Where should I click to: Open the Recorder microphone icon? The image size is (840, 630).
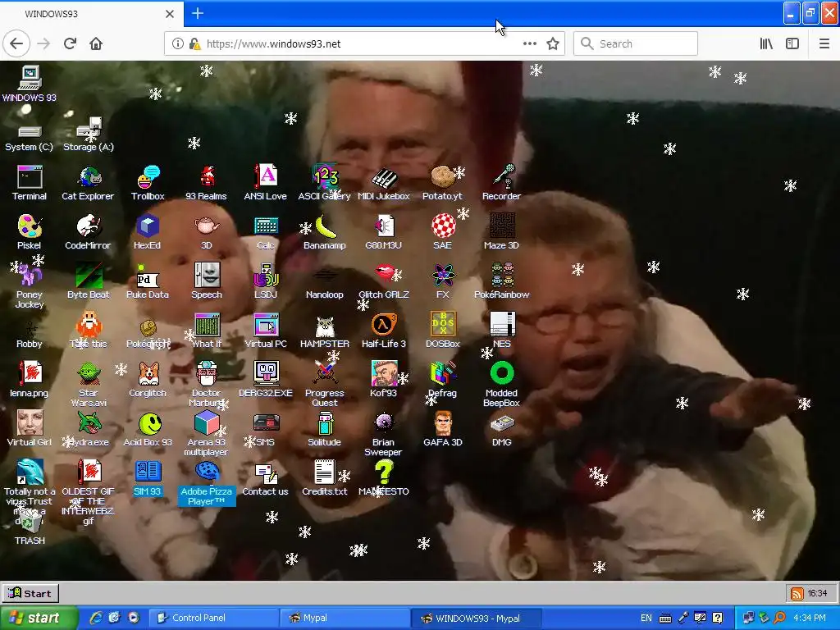(501, 183)
